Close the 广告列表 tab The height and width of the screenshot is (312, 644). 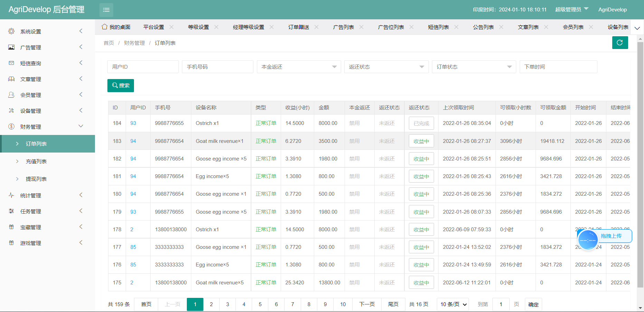tap(362, 27)
